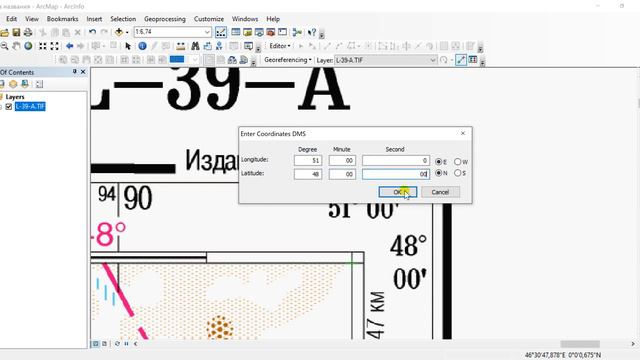
Task: Toggle the L-39-A.TIF layer checkbox
Action: 9,107
